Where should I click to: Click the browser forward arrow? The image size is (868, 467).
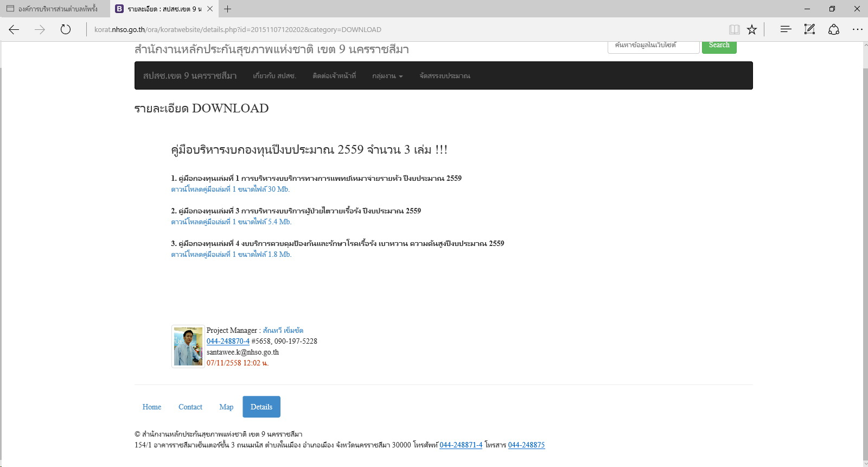pyautogui.click(x=40, y=29)
